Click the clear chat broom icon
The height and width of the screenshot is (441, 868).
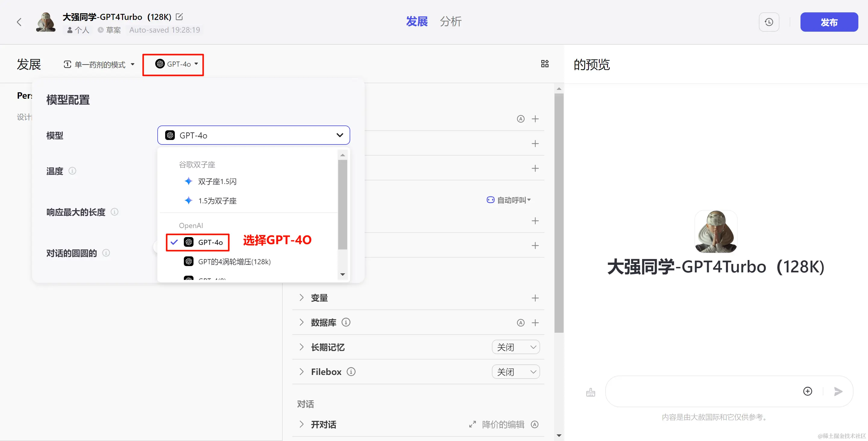(590, 392)
